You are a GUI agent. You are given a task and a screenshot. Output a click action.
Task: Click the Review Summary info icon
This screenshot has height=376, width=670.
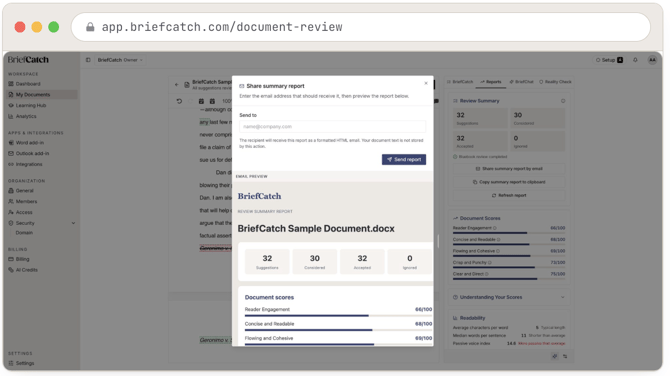coord(563,101)
